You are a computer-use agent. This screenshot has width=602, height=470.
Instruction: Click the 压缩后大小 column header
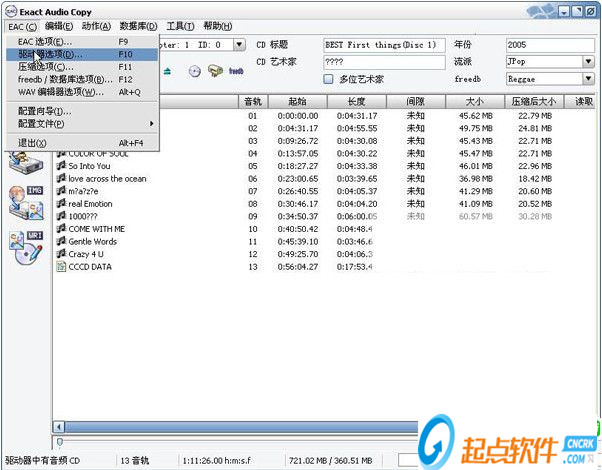(534, 102)
